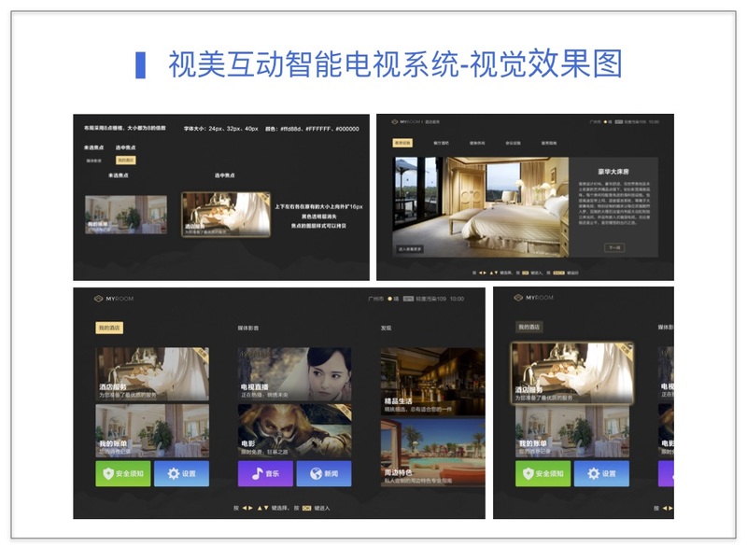This screenshot has height=560, width=747.
Task: Click the gear 设置 tile beside purple 音乐 tile
Action: pos(181,473)
